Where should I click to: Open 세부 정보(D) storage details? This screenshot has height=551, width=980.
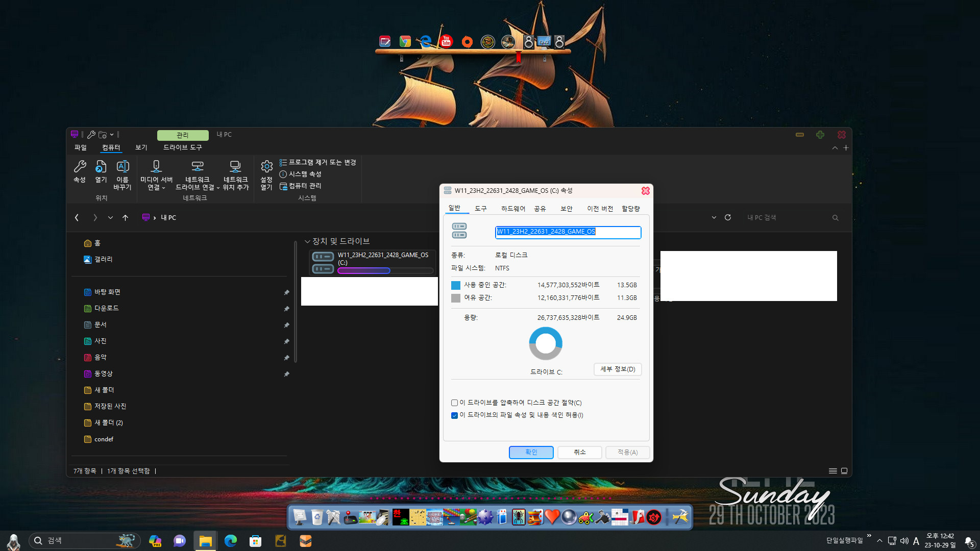point(618,369)
